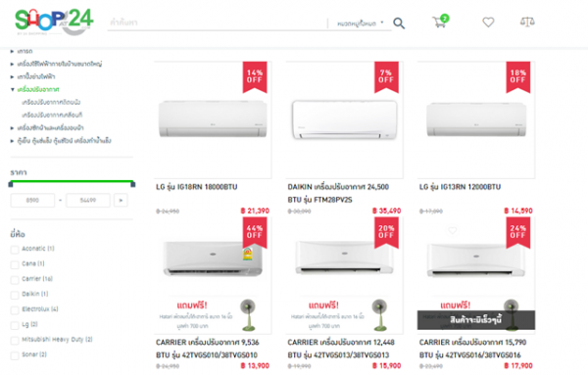Screen dimensions: 588x375
Task: Select the second air conditioner subcategory
Action: (52, 115)
